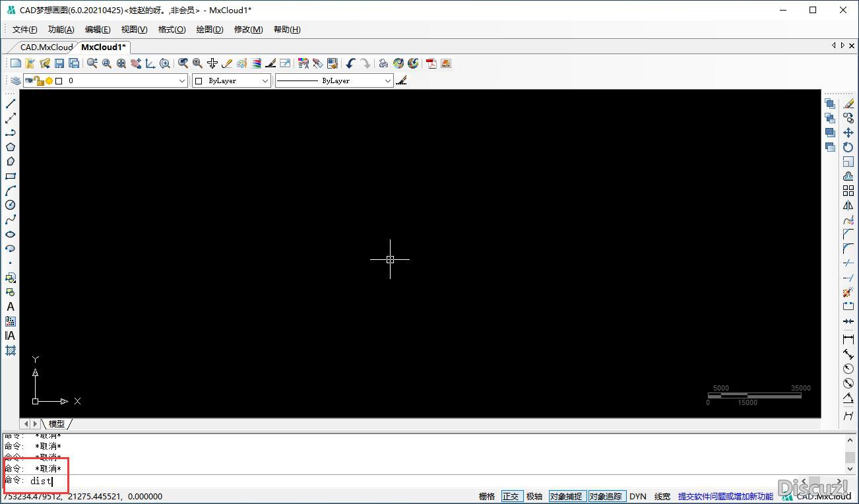Viewport: 859px width, 504px height.
Task: Select the Angular dimension tool
Action: pyautogui.click(x=848, y=398)
